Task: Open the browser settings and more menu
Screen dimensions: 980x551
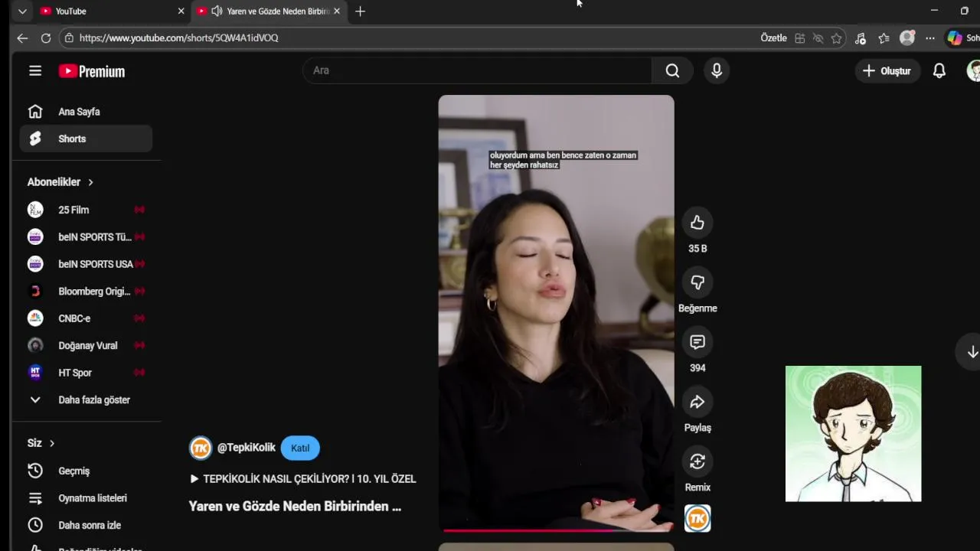Action: pyautogui.click(x=930, y=38)
